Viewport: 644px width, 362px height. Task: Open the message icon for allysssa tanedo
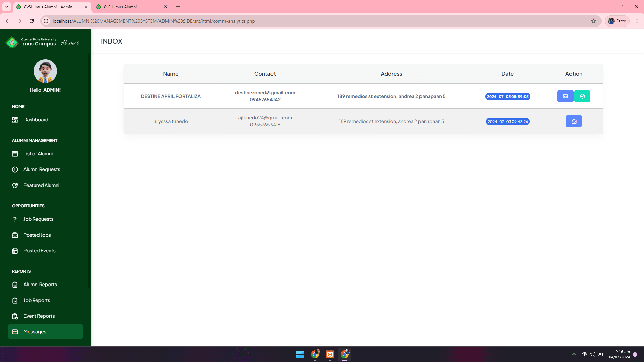574,121
